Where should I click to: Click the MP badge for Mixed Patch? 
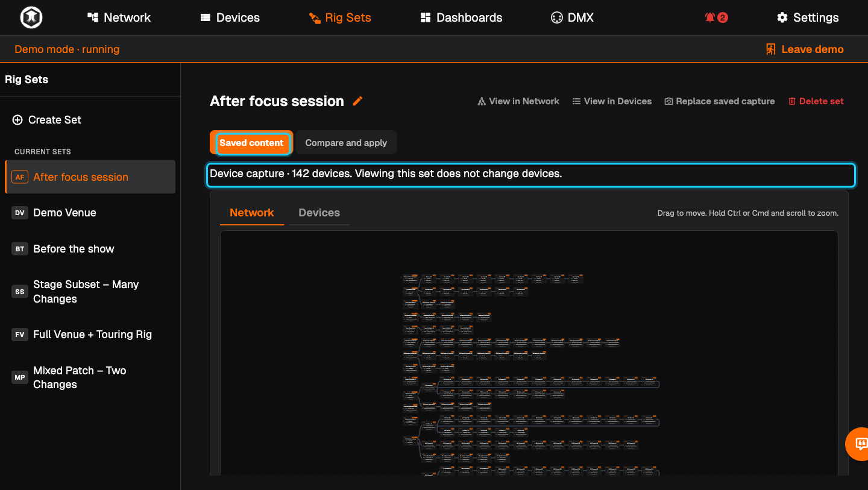20,377
